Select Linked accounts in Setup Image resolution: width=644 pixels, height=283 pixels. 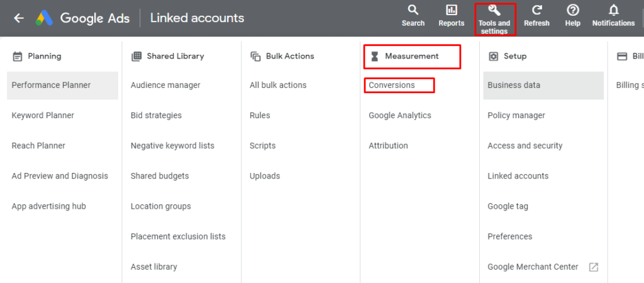518,176
